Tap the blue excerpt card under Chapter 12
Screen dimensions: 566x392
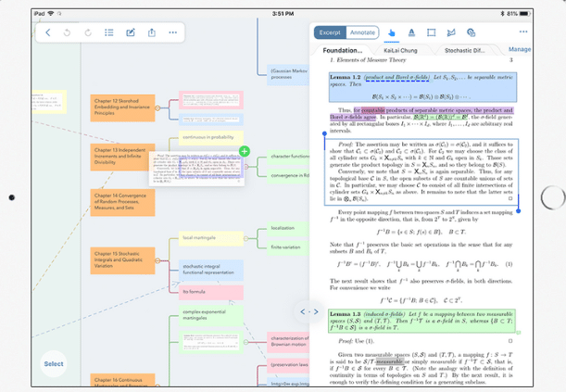211,120
